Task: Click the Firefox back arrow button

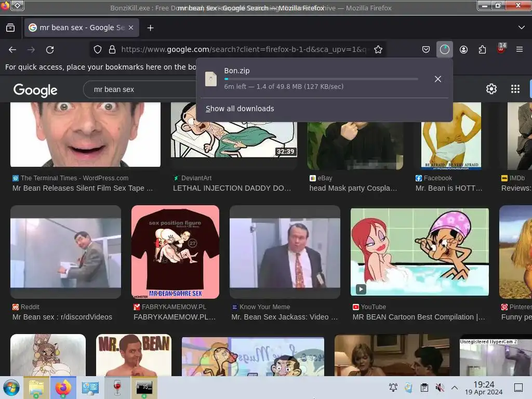Action: point(12,50)
